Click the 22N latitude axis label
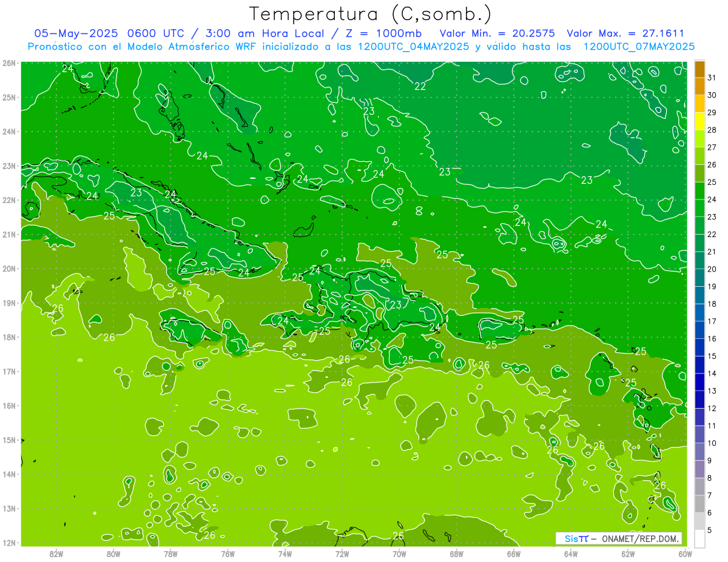The height and width of the screenshot is (562, 728). point(8,200)
